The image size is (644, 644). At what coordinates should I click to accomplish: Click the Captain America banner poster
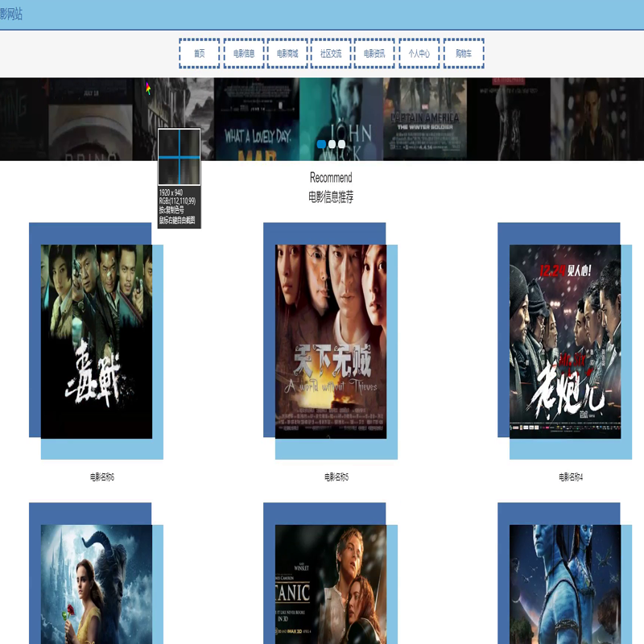pos(425,119)
